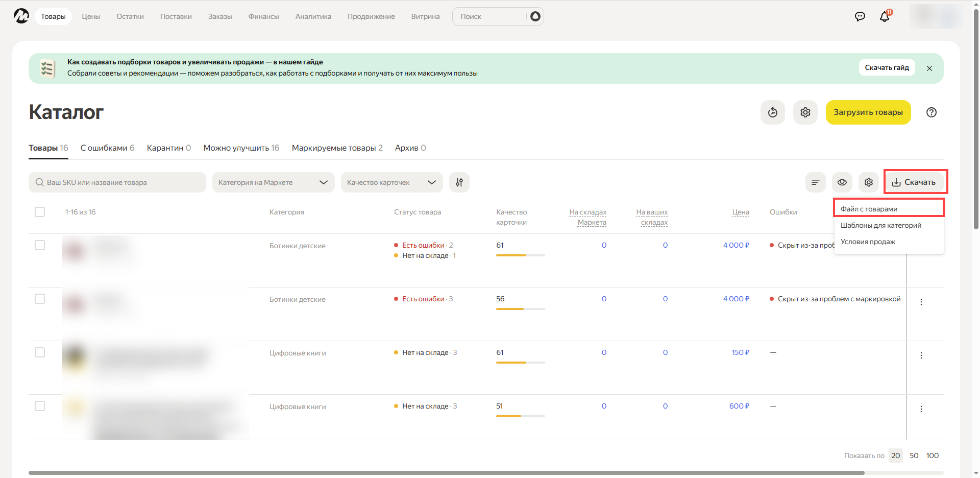Switch to the С ошибками tab

tap(107, 148)
